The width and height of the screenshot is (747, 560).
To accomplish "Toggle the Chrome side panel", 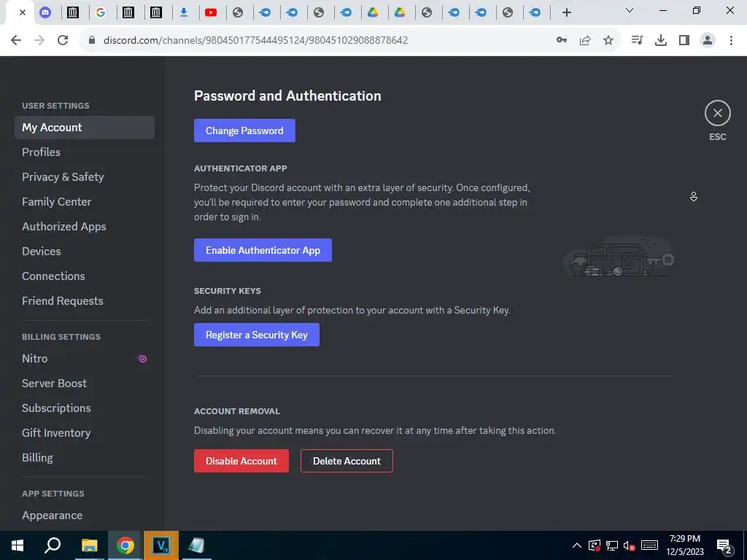I will pyautogui.click(x=684, y=41).
